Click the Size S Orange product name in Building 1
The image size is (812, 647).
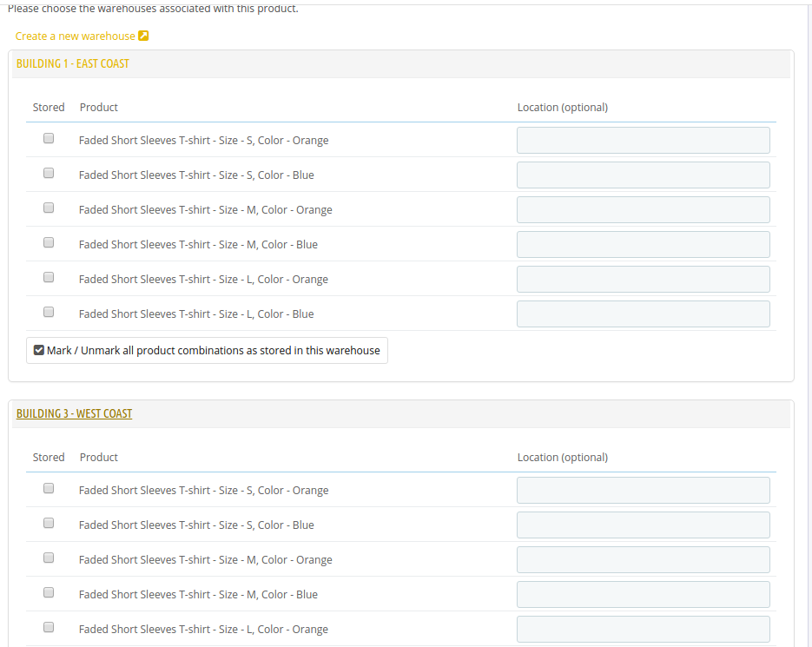[x=203, y=141]
